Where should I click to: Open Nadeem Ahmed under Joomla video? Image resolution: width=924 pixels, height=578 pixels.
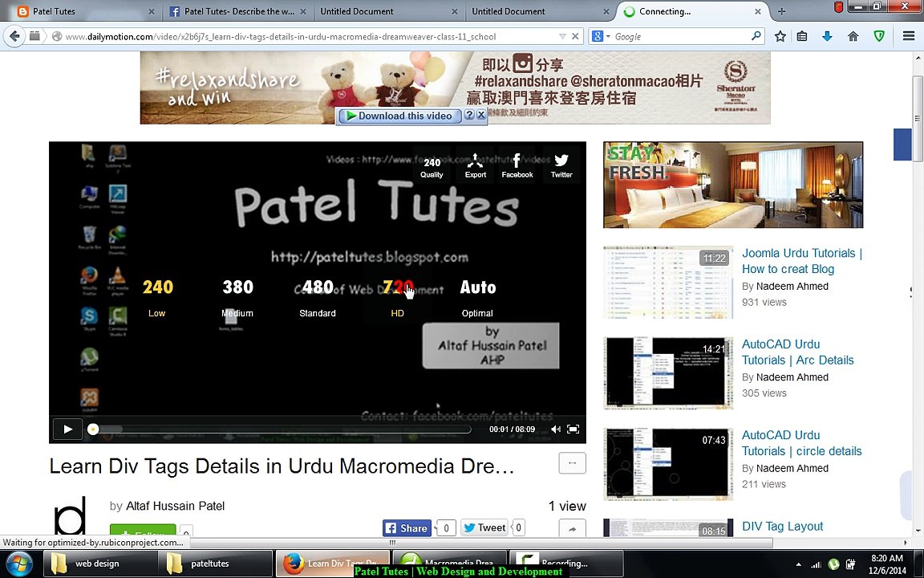pos(792,286)
